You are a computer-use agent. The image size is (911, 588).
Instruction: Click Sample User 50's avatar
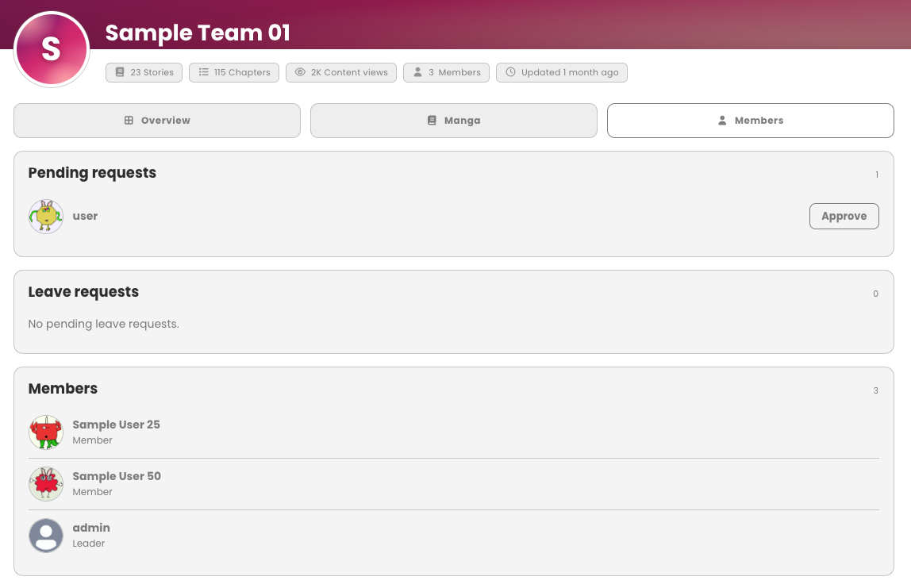tap(46, 484)
